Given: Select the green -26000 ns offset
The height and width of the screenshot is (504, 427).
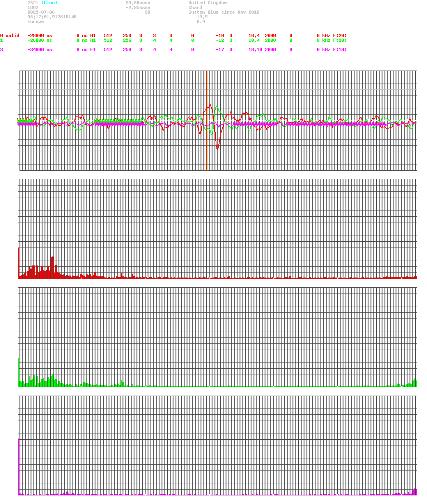Looking at the screenshot, I should click(x=39, y=40).
